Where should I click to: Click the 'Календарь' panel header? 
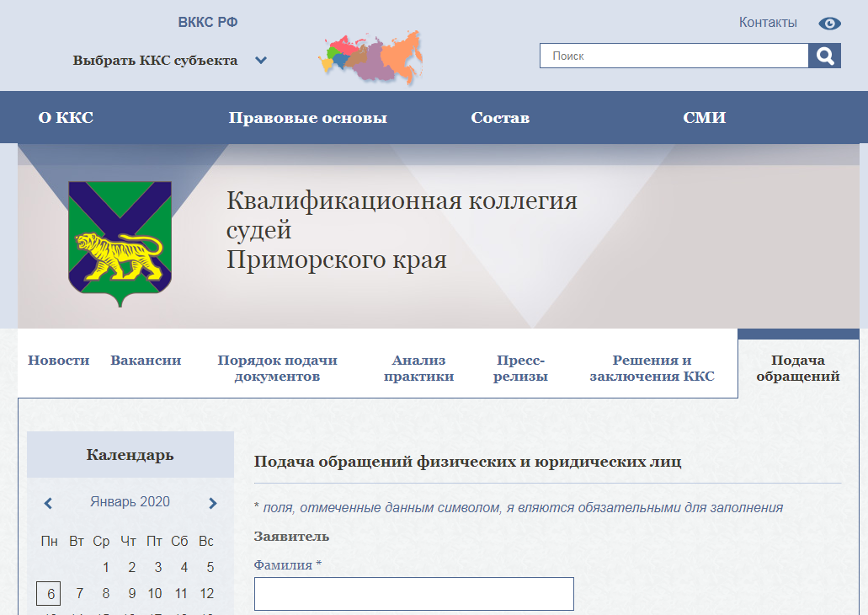[x=130, y=455]
